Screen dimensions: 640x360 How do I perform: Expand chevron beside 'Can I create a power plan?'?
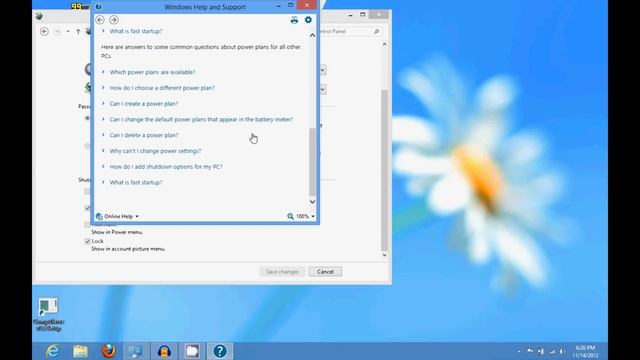(103, 104)
